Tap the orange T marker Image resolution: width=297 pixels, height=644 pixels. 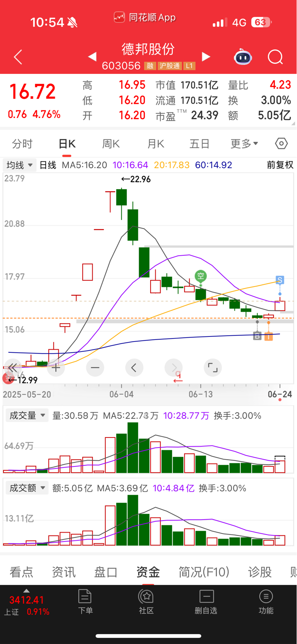(x=268, y=337)
